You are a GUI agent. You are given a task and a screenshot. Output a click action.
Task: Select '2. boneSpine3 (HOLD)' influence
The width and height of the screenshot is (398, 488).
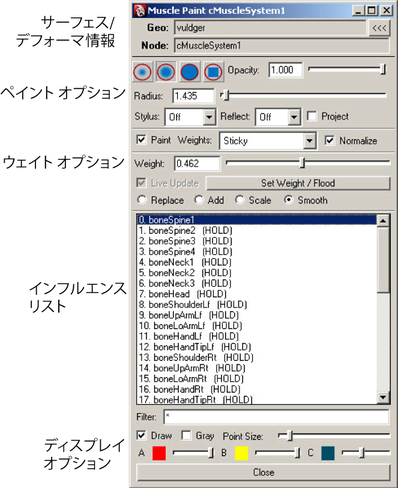click(257, 241)
